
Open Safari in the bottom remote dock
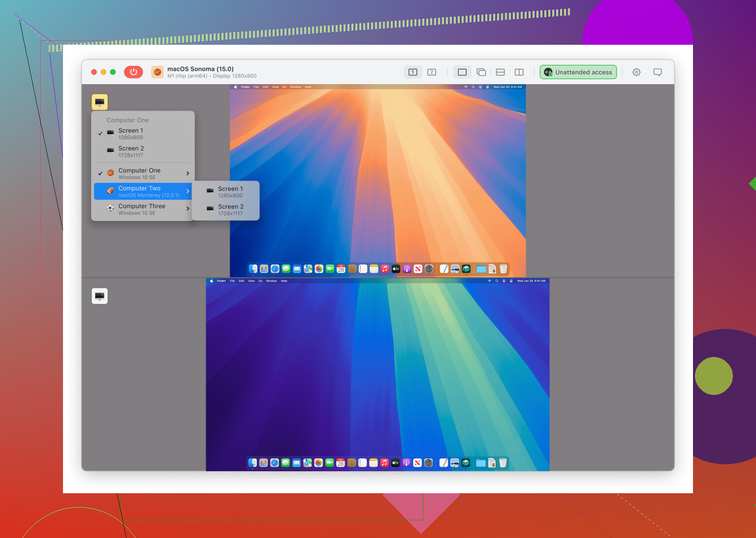(x=274, y=462)
